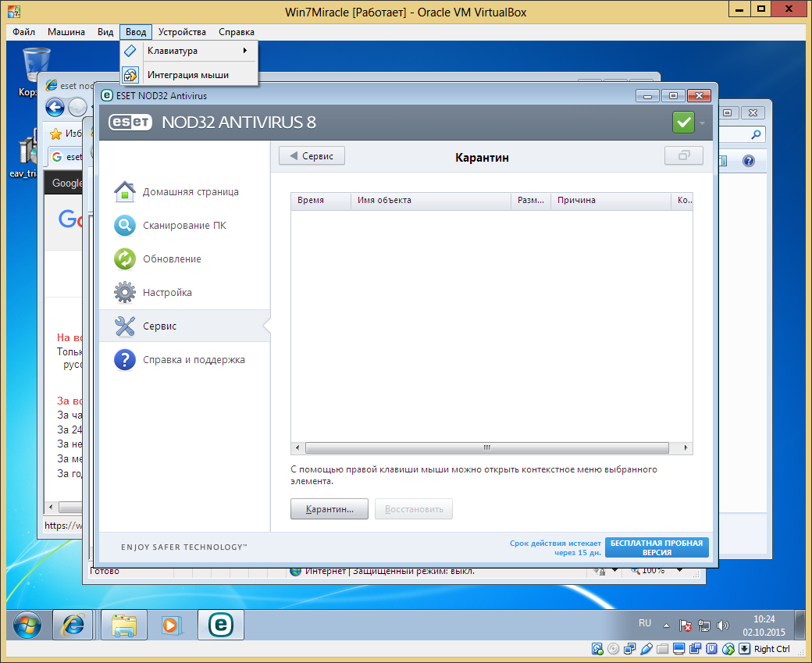Screen dimensions: 812x663
Task: Click the Справка и поддержка question icon
Action: click(125, 360)
